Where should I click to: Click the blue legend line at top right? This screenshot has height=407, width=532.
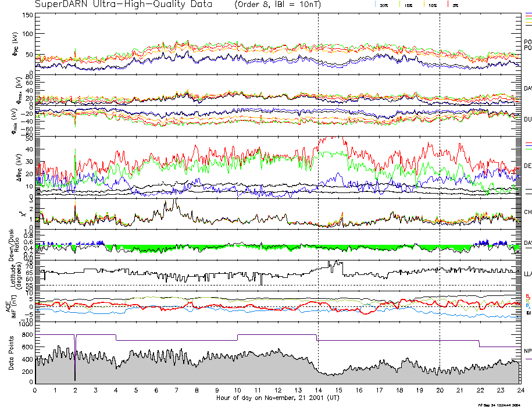[x=528, y=13]
